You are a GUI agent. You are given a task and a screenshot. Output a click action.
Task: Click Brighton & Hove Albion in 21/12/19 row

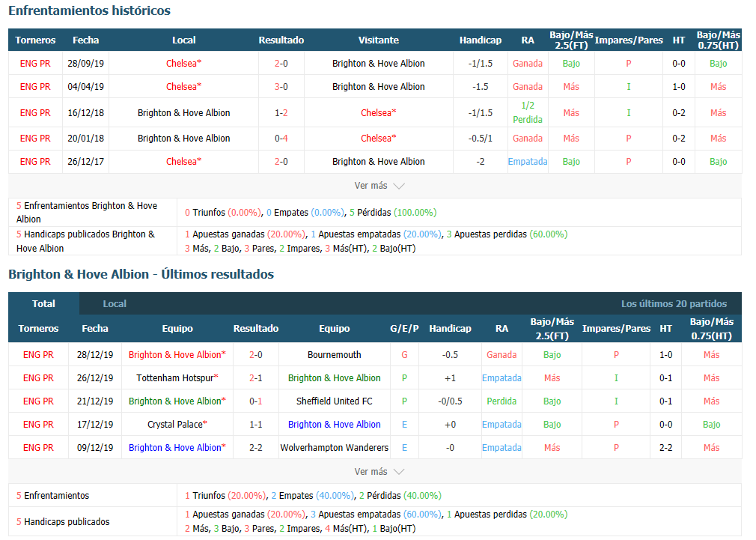point(177,401)
